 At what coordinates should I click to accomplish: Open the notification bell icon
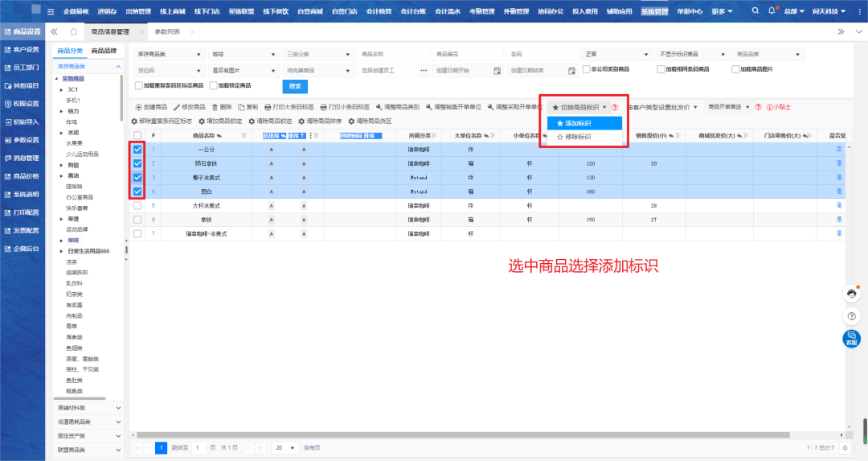coord(772,11)
